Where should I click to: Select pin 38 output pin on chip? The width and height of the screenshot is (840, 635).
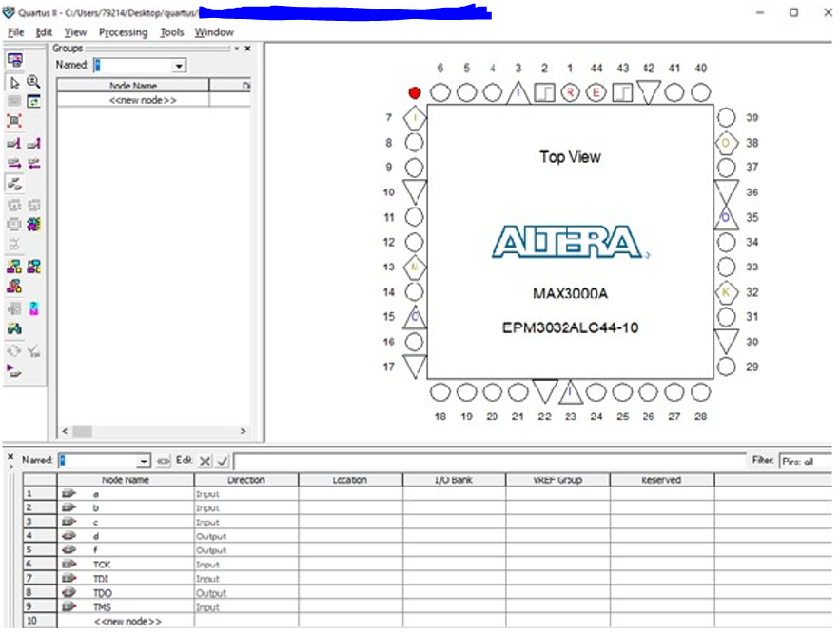pyautogui.click(x=726, y=143)
